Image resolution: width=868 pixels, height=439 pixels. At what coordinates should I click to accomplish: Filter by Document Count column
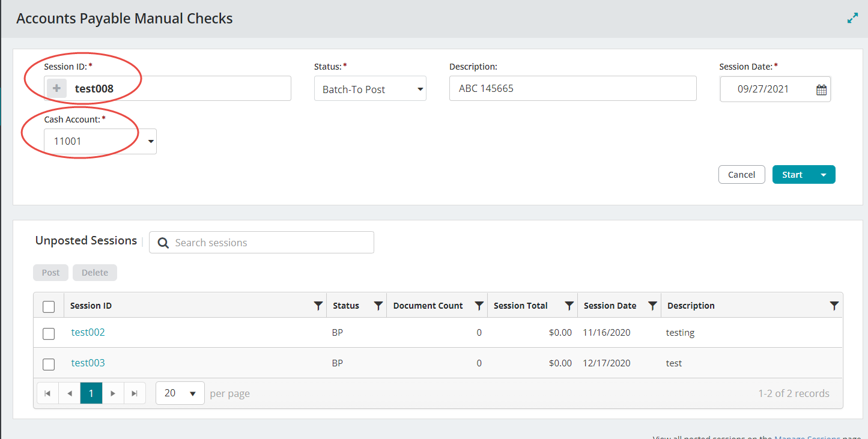coord(479,306)
